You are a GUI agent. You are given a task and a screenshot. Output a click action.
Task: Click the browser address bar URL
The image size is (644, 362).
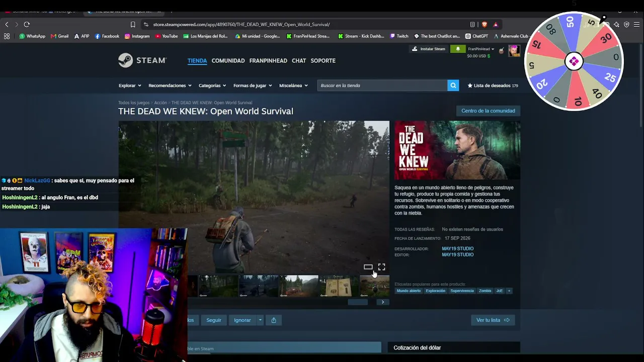point(242,24)
